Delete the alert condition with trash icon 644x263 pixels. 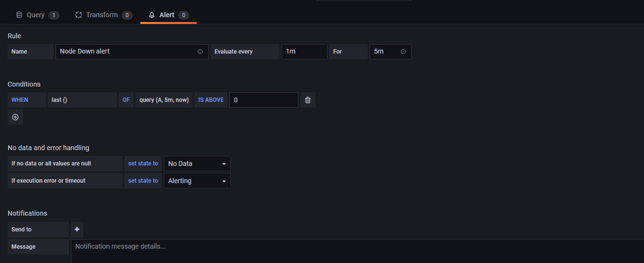(308, 100)
